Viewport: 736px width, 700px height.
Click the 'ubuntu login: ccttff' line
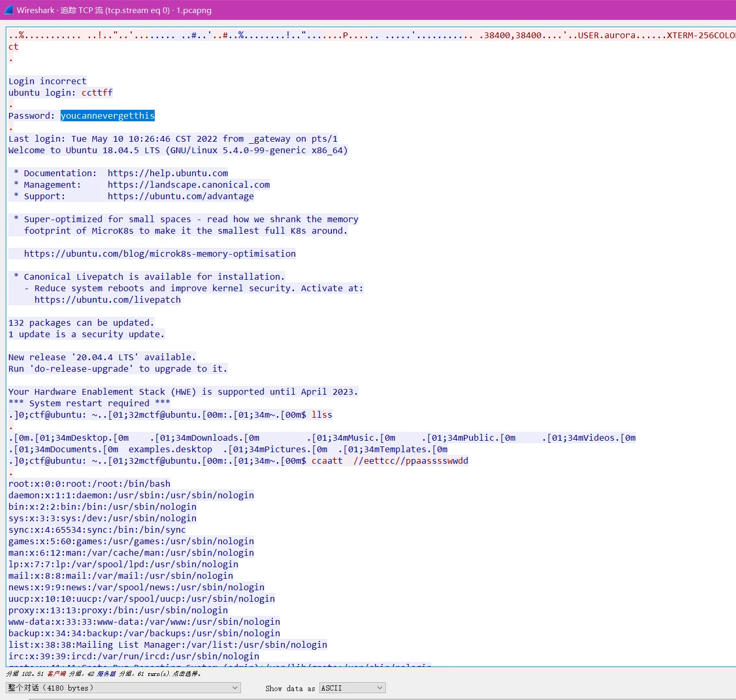[x=61, y=93]
